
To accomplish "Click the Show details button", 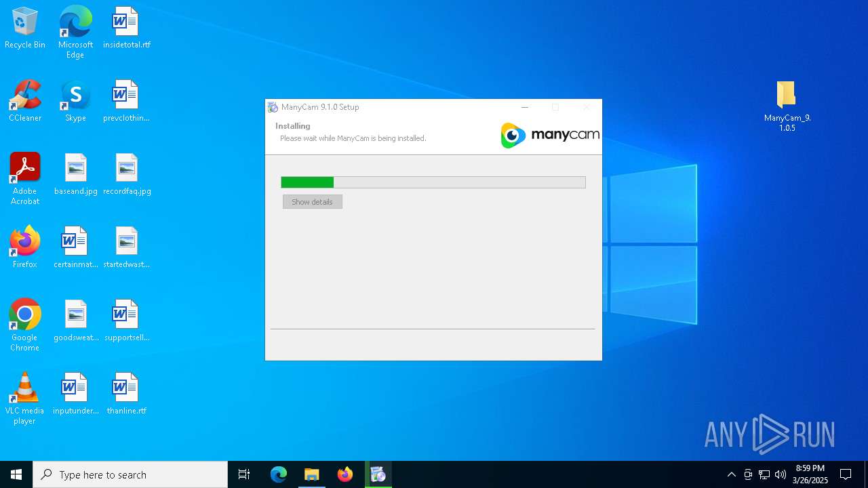I will (x=313, y=202).
